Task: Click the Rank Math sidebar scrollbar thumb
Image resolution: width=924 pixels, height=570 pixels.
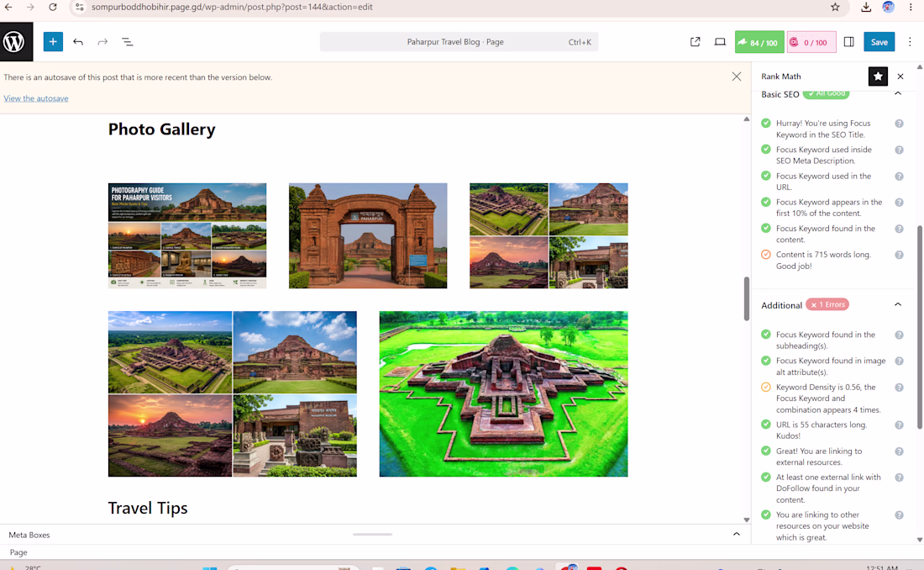Action: 919,328
